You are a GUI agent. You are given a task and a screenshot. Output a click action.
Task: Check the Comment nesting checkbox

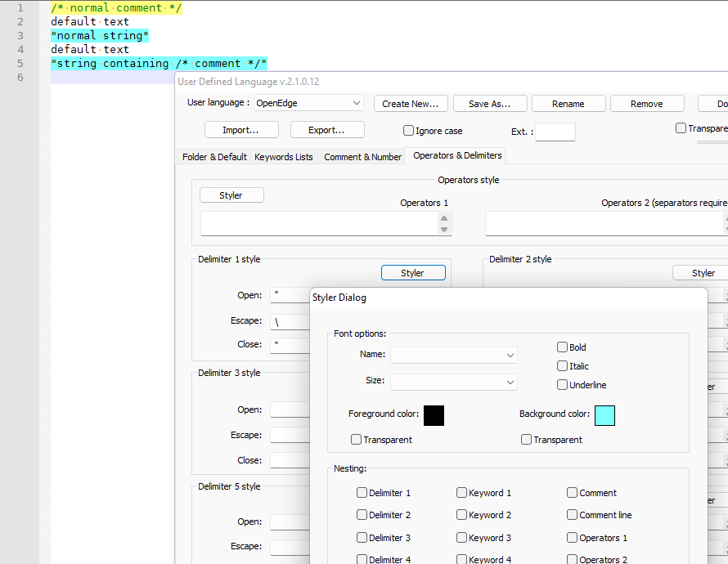coord(572,493)
